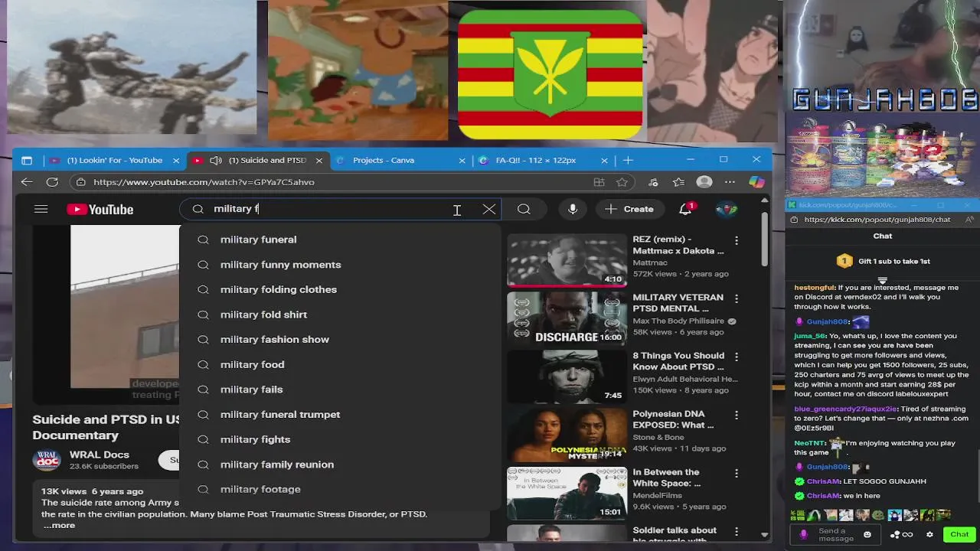The height and width of the screenshot is (551, 980).
Task: Open the emoji picker in Kick chat
Action: [867, 534]
